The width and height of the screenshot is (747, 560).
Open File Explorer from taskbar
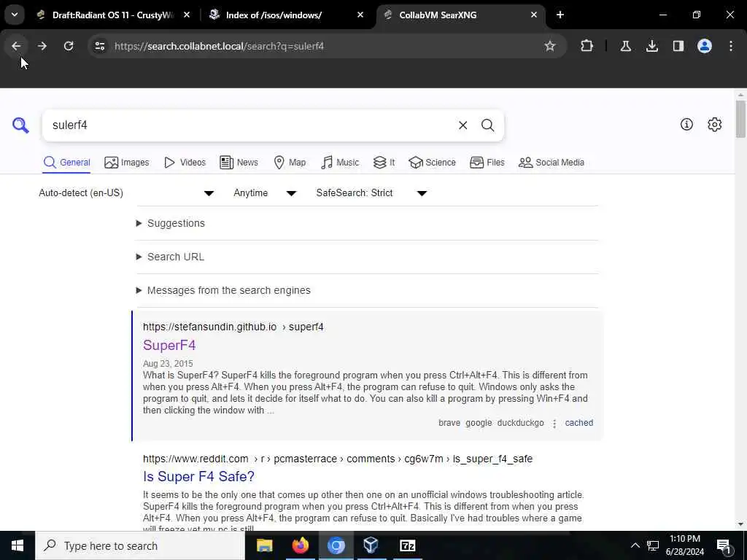[x=264, y=545]
